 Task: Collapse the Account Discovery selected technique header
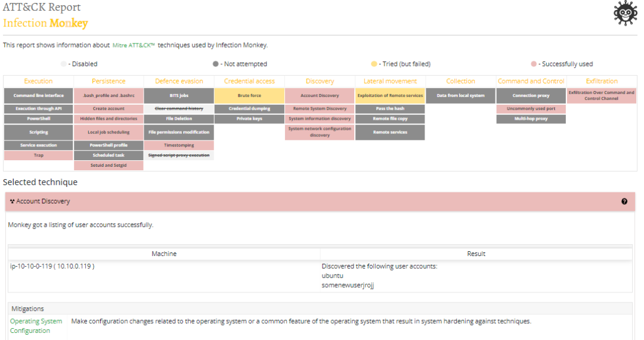pos(320,201)
